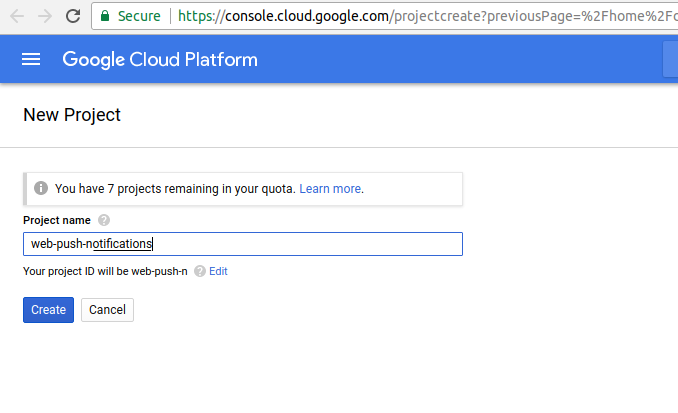The height and width of the screenshot is (413, 678).
Task: Click the quota notice info icon
Action: (41, 188)
